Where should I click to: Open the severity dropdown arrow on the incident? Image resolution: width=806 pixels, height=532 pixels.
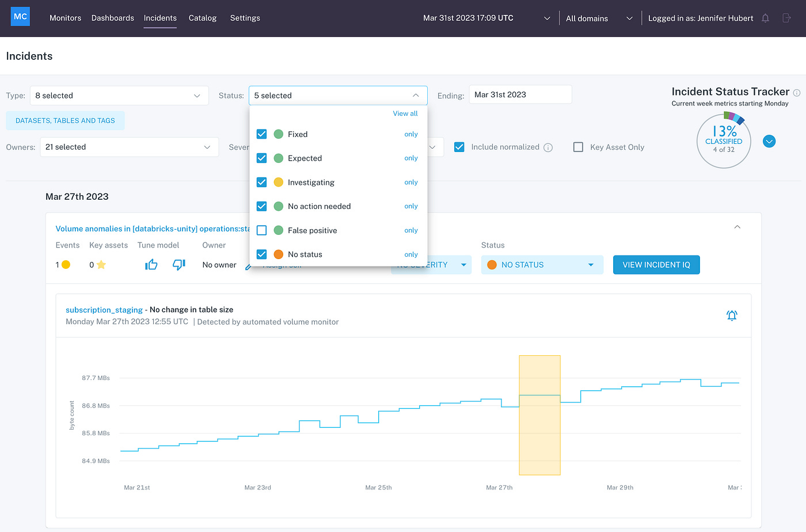tap(463, 265)
